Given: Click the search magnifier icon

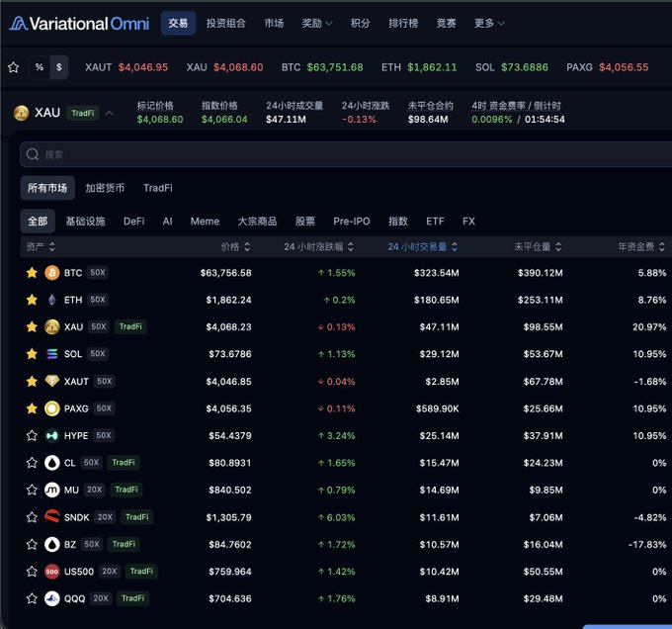Looking at the screenshot, I should coord(33,154).
